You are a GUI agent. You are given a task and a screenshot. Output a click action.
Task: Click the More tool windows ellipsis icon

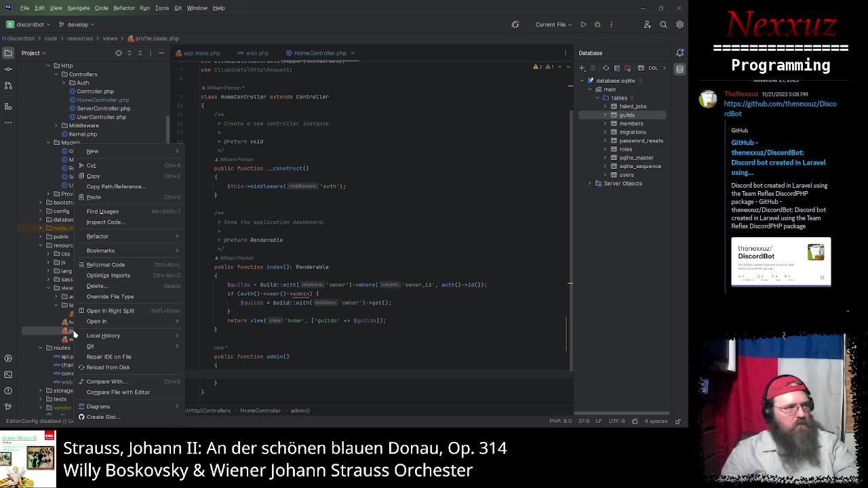[x=8, y=123]
